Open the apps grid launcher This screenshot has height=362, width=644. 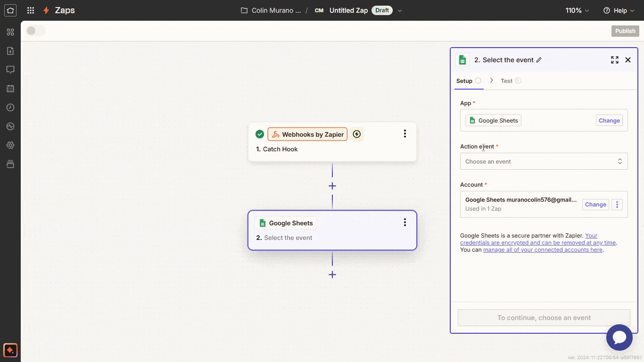(31, 10)
